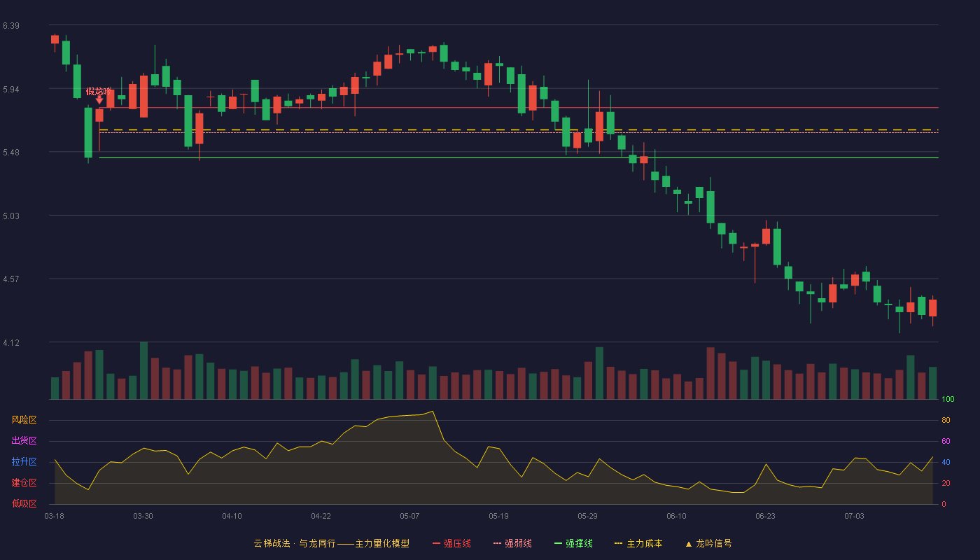
Task: Toggle 强压线 legend label visibility
Action: pos(457,543)
